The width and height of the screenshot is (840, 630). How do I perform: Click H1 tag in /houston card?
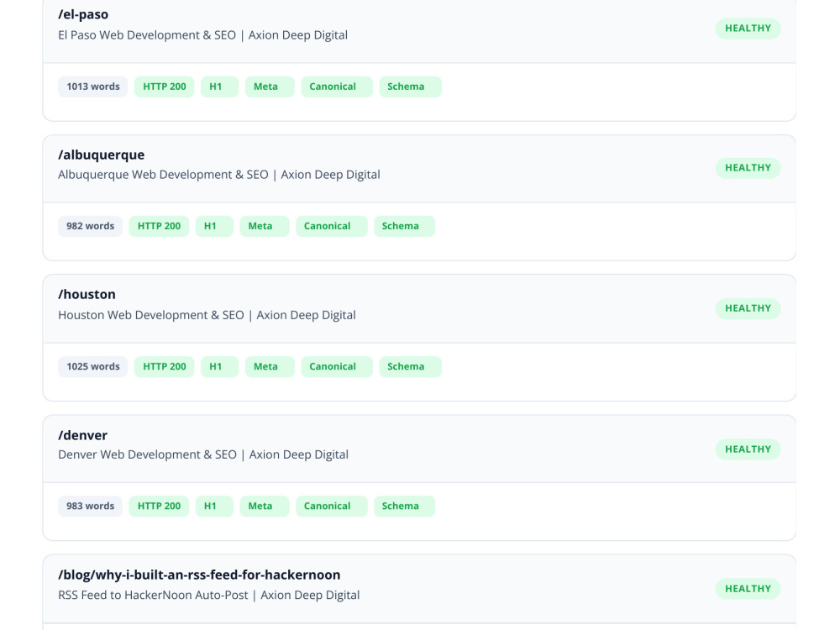click(x=219, y=367)
